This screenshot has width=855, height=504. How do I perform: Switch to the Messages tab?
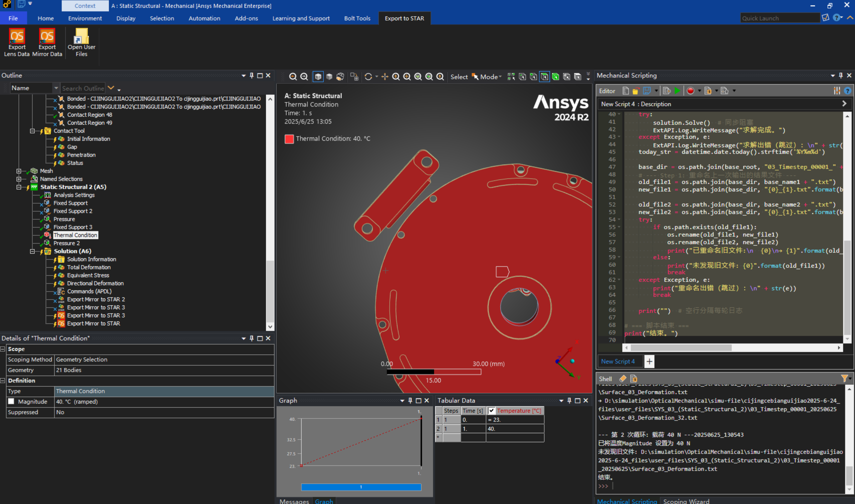tap(294, 501)
